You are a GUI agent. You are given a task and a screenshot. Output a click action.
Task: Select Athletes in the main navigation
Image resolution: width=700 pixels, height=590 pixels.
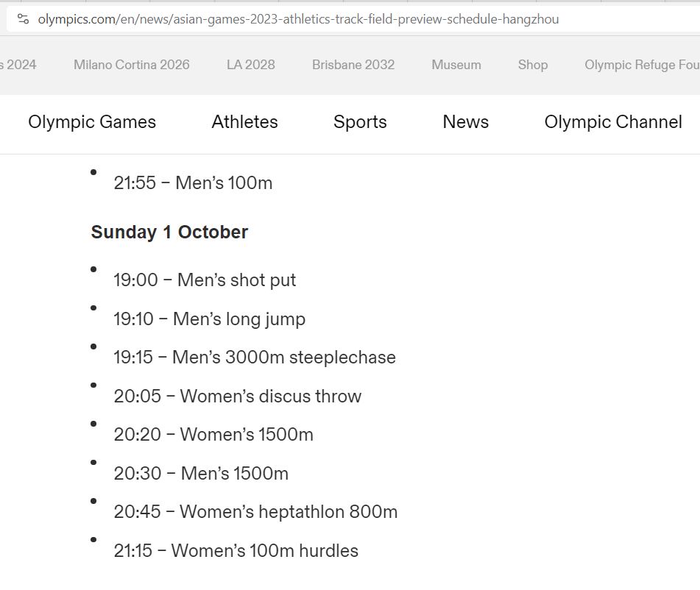tap(245, 122)
